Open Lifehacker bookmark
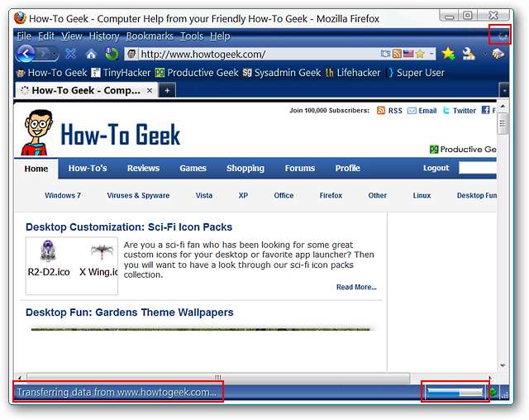The image size is (529, 420). 353,73
